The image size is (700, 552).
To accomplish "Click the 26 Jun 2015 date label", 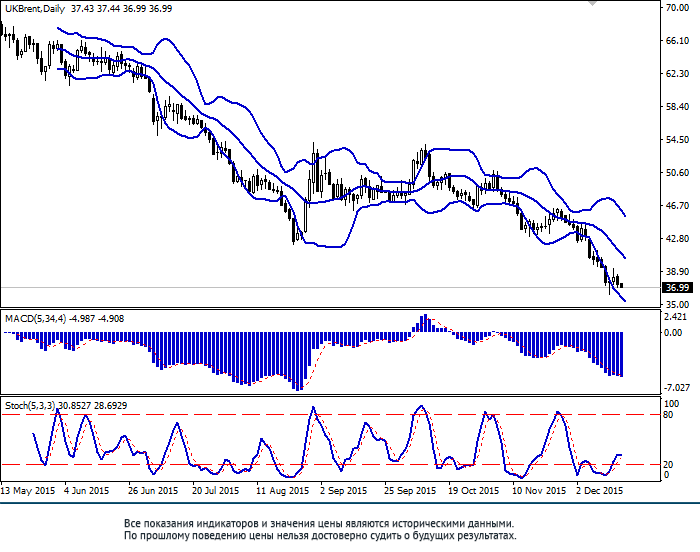I will click(153, 491).
